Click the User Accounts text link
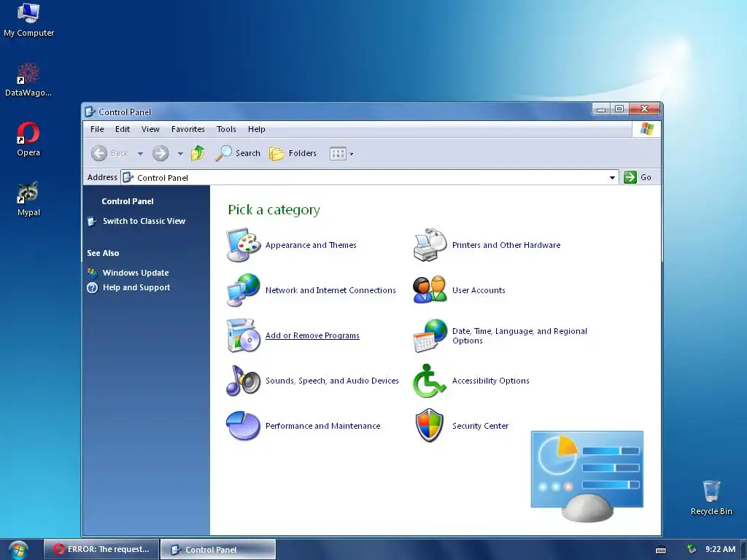747x560 pixels. click(479, 290)
